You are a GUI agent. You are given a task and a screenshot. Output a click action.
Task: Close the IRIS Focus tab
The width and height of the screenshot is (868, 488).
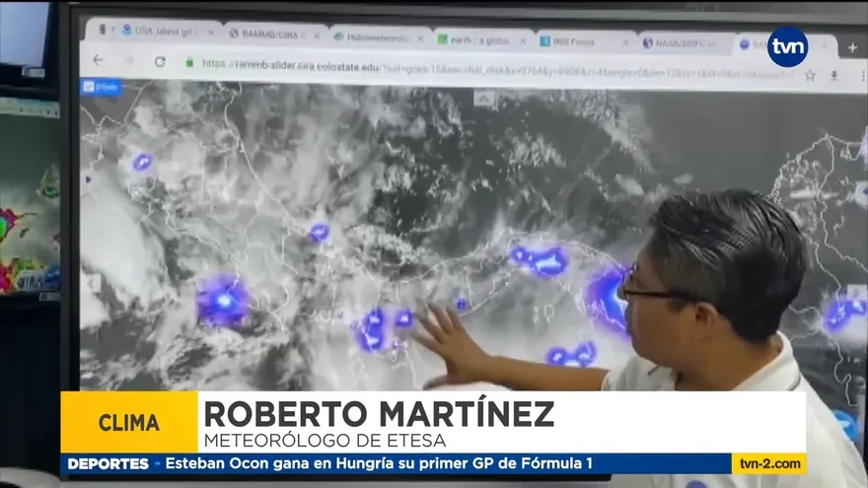(x=625, y=43)
